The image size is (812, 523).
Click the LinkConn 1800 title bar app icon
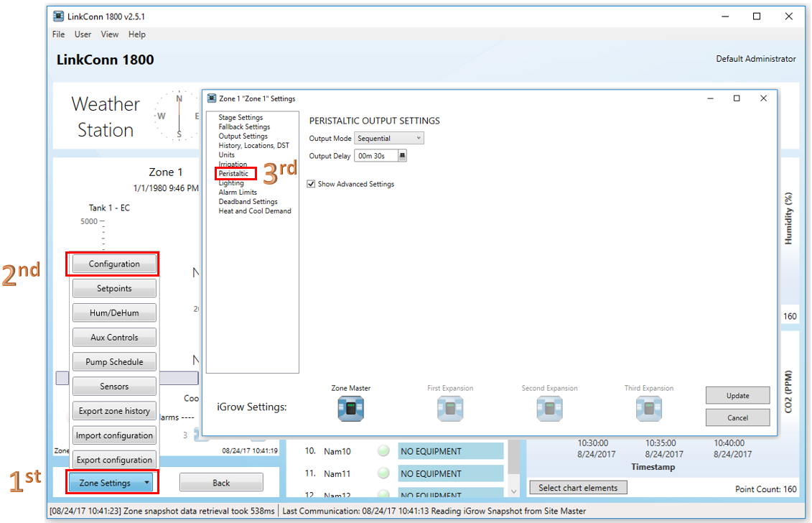click(59, 16)
